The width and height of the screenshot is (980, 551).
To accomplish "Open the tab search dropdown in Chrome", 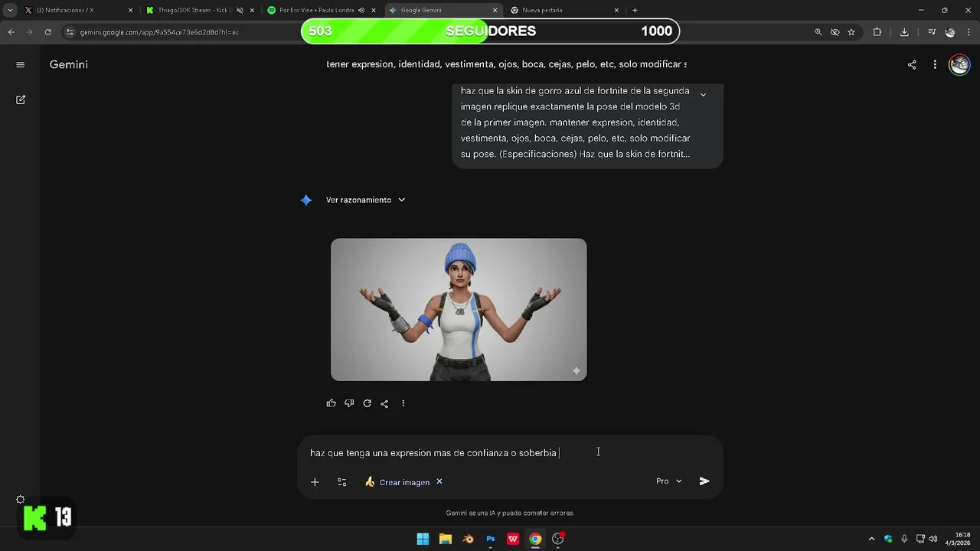I will (x=10, y=10).
